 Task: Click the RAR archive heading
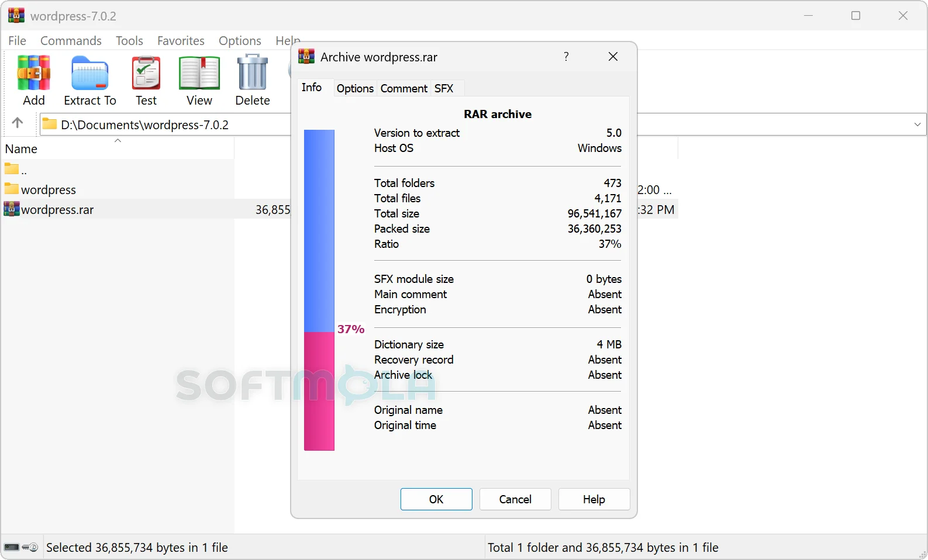coord(498,114)
